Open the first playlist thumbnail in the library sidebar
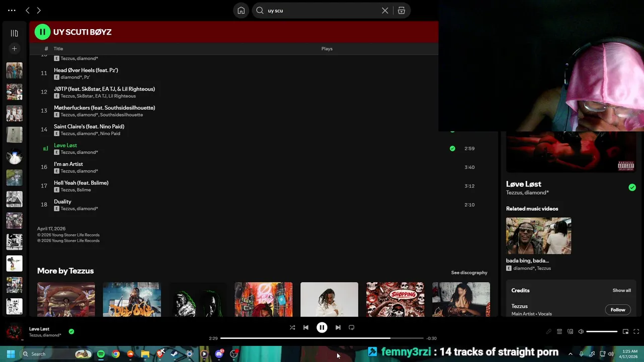The height and width of the screenshot is (362, 644). coord(14,70)
